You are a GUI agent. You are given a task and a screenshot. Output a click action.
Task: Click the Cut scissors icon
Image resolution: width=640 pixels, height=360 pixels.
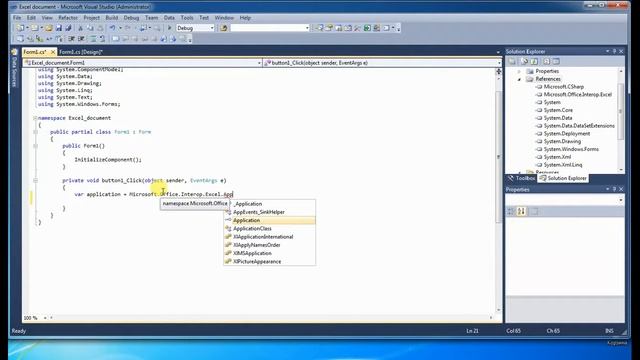(x=80, y=28)
